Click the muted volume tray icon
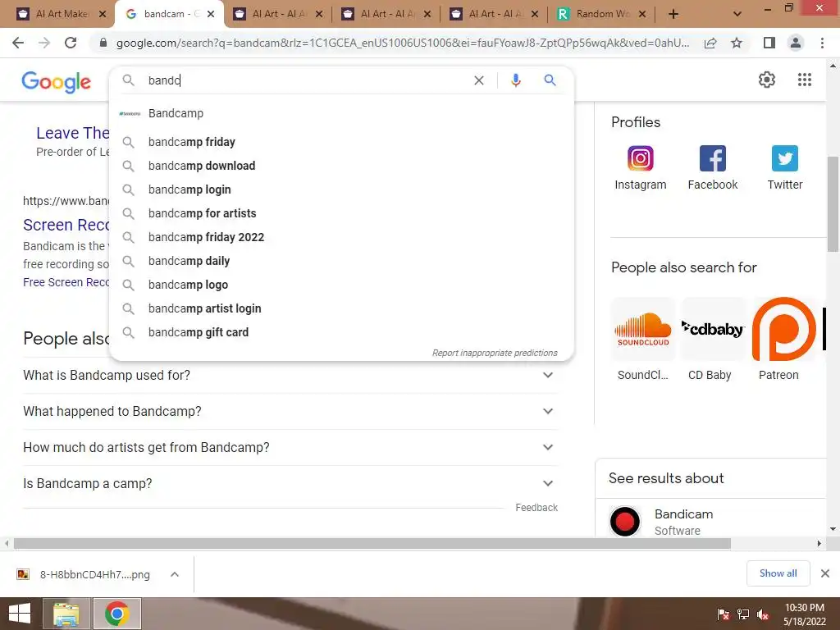Image resolution: width=840 pixels, height=630 pixels. 763,614
